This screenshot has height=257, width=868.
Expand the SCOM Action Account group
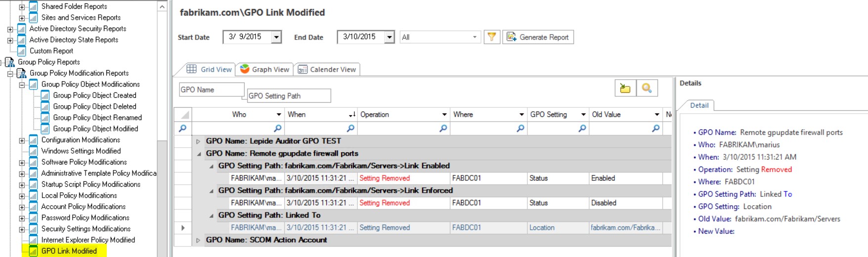198,240
